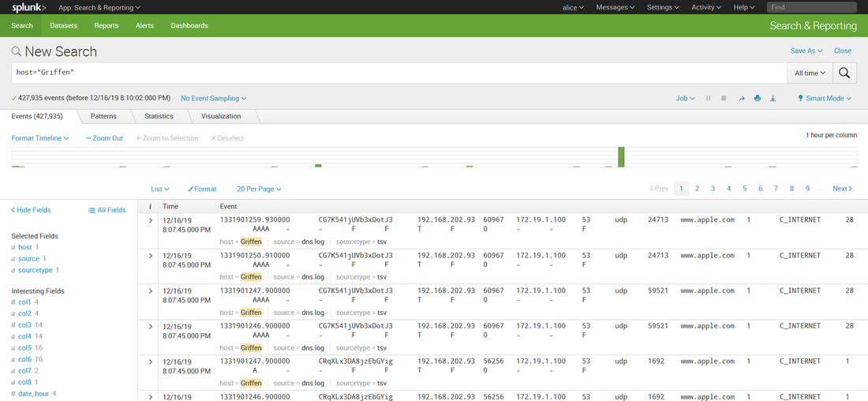The width and height of the screenshot is (868, 401).
Task: Click the small timeline bar left of center
Action: 318,166
